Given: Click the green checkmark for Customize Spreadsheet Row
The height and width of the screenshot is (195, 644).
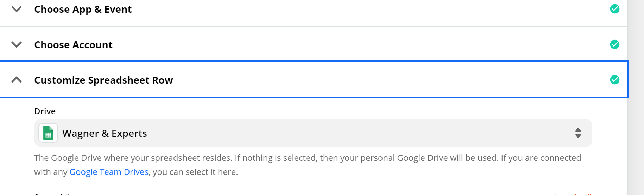Looking at the screenshot, I should click(615, 80).
